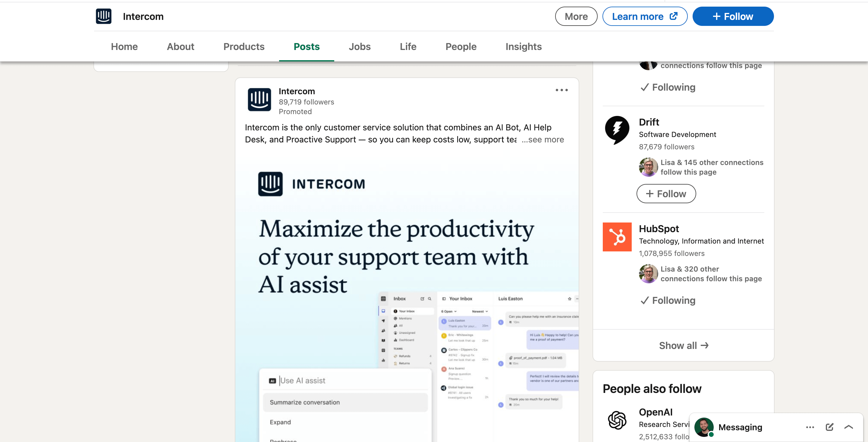Click the OpenAI logo under People also follow
Viewport: 868px width, 442px height.
(x=617, y=419)
